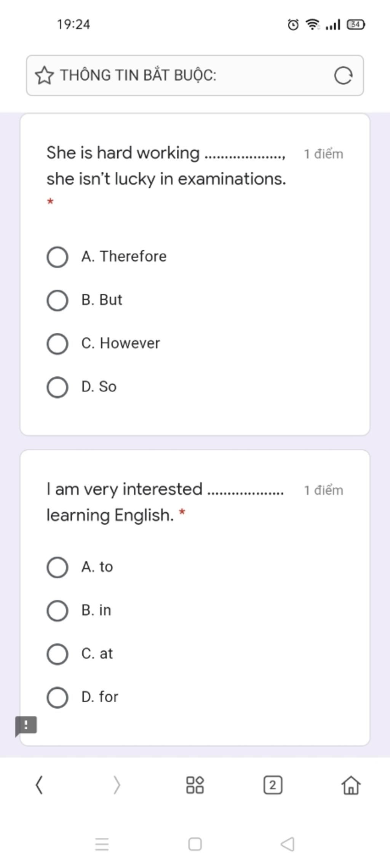Select answer D. So
The width and height of the screenshot is (390, 868).
click(x=82, y=387)
